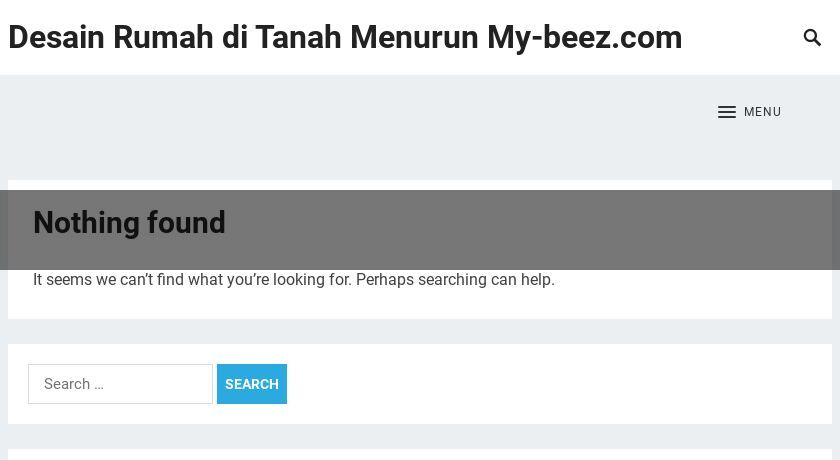The image size is (840, 460).
Task: Click the word "Tanah" in the title
Action: 298,37
